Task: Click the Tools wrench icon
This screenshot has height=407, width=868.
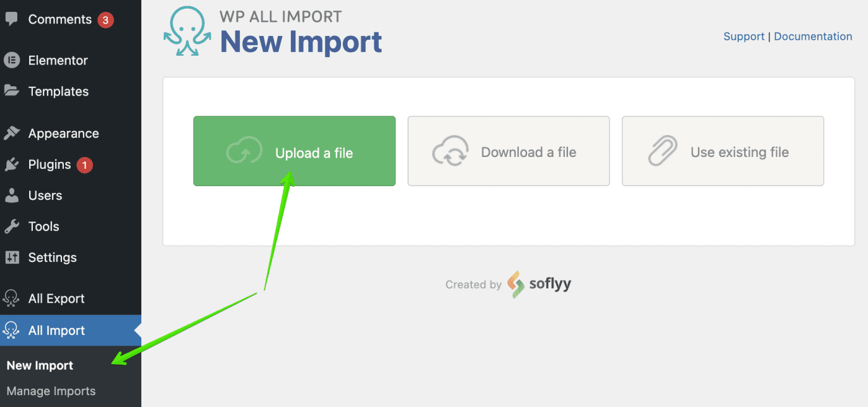Action: click(11, 226)
